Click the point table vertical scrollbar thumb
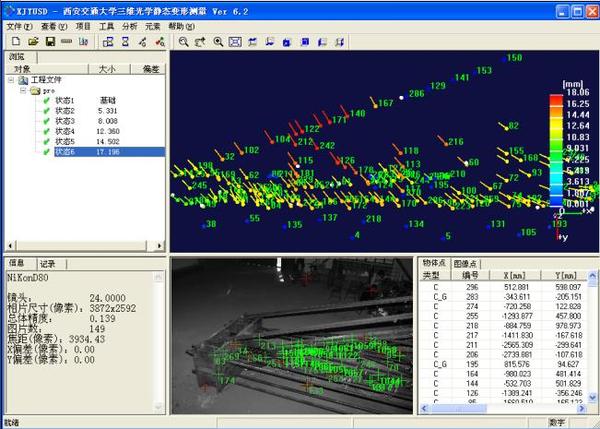Viewport: 600px width, 429px height. point(592,284)
